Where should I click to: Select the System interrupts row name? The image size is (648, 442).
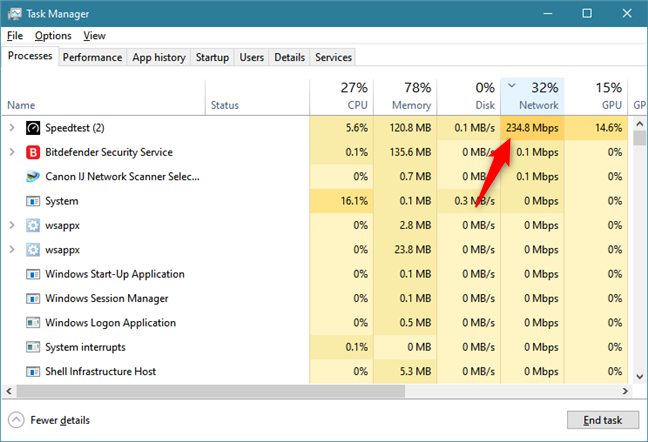(85, 347)
